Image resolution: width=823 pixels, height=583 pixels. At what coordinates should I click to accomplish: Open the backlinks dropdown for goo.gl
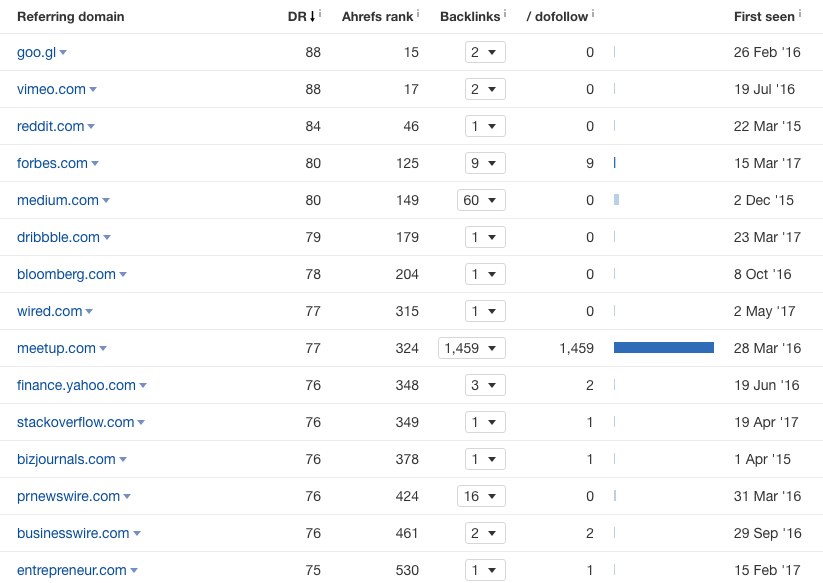pyautogui.click(x=485, y=52)
